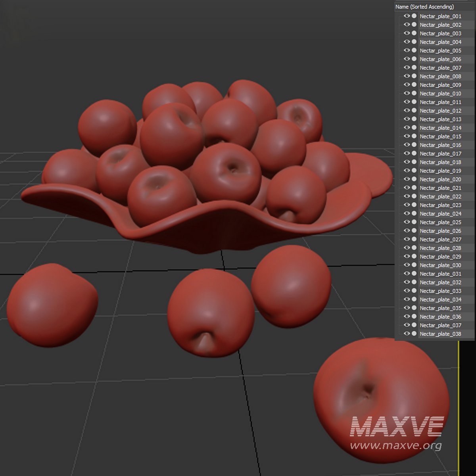This screenshot has width=476, height=476.
Task: Hide Nectar_plate_003 using its eye icon
Action: pos(407,33)
